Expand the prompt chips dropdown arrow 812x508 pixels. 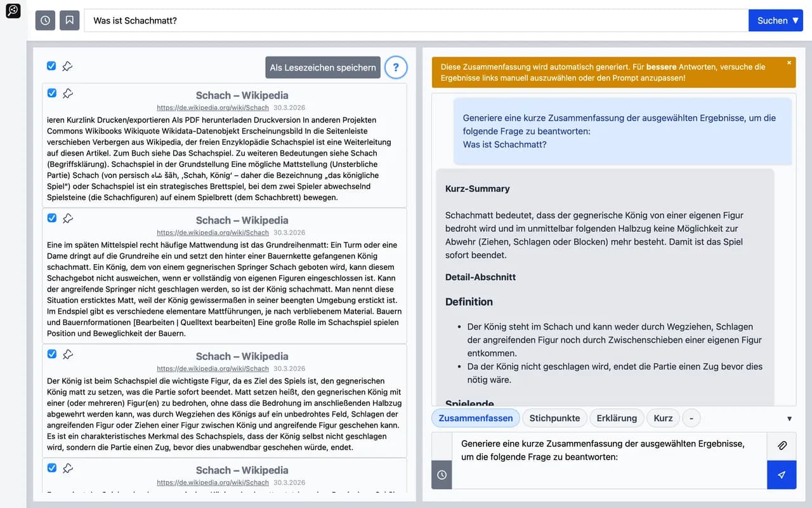pos(789,418)
